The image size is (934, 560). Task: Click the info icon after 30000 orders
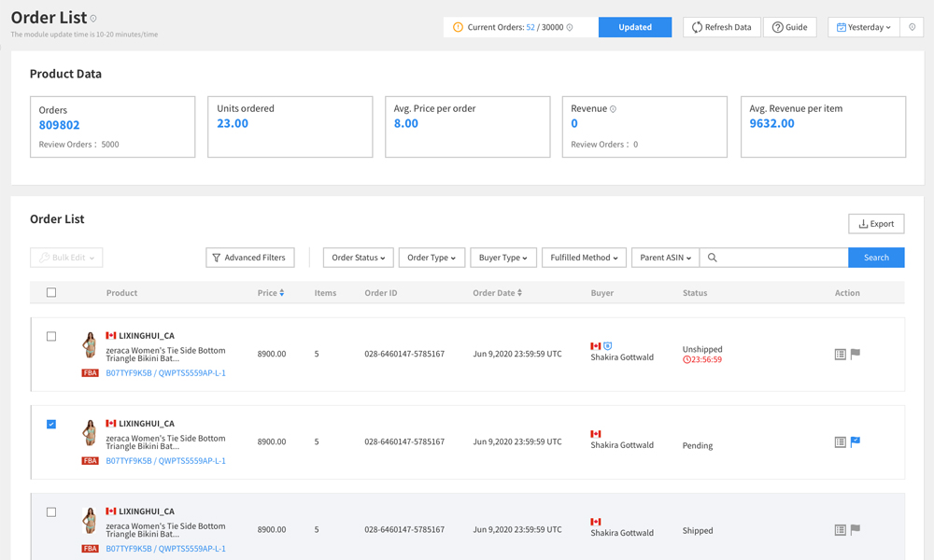click(x=570, y=28)
